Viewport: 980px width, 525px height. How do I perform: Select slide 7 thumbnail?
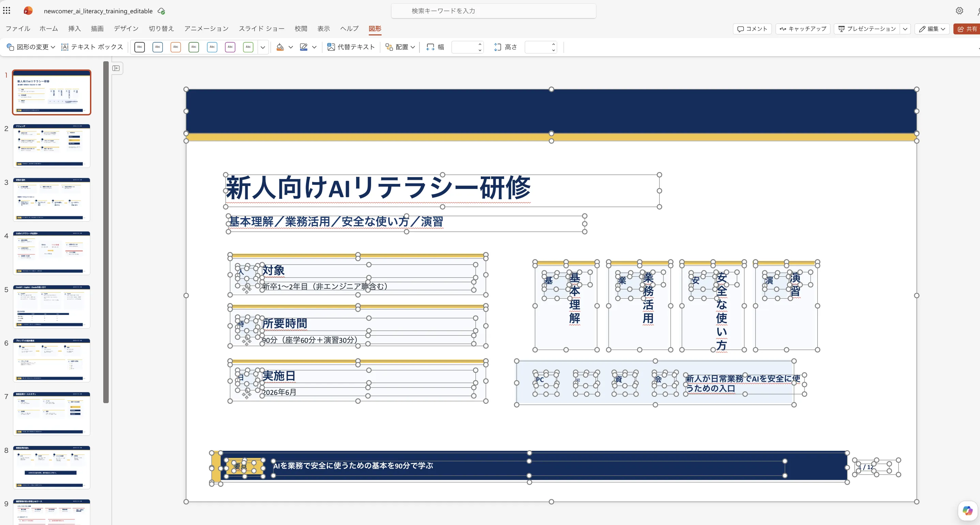52,414
